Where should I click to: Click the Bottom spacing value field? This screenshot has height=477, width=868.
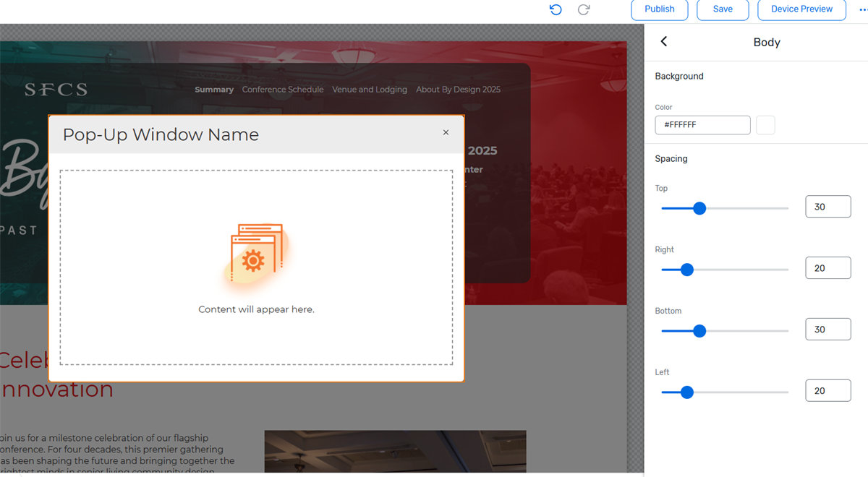pos(828,330)
